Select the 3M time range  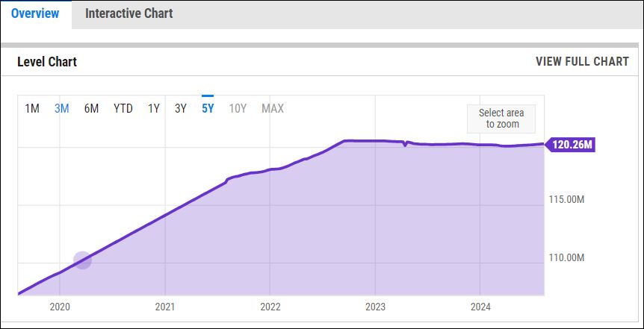pos(61,109)
